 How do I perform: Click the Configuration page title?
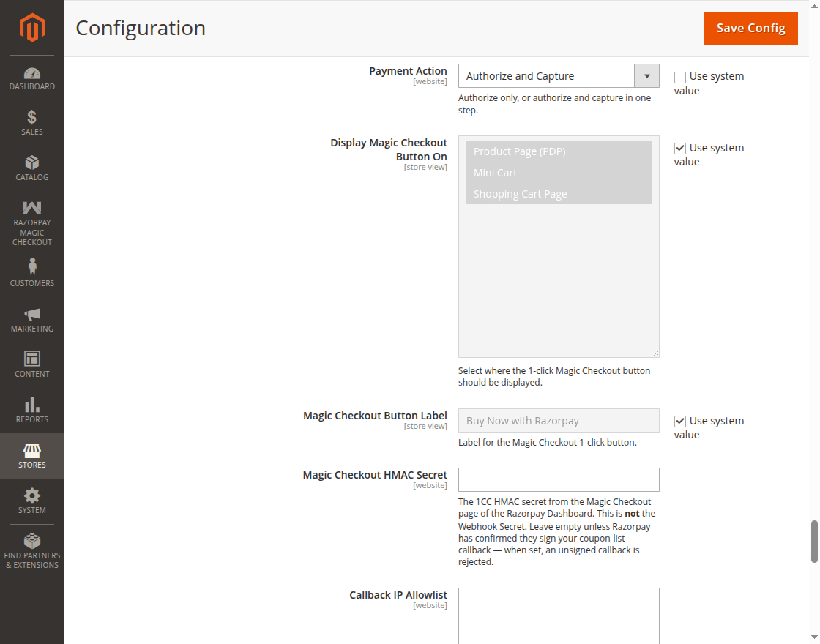click(x=141, y=29)
